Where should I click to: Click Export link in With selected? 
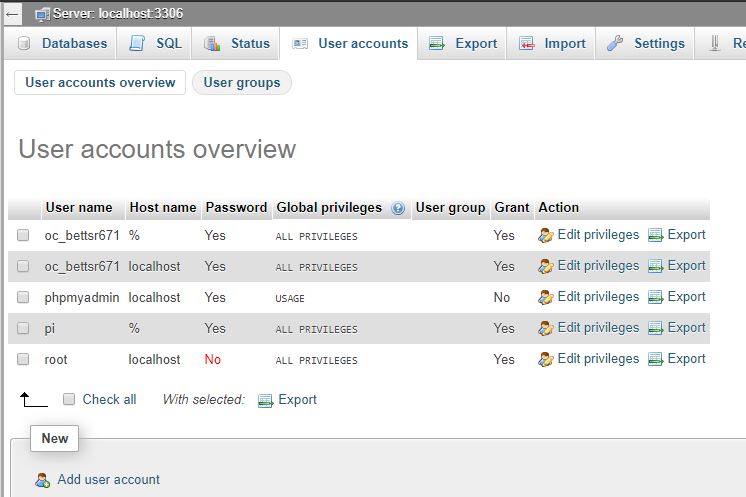297,400
